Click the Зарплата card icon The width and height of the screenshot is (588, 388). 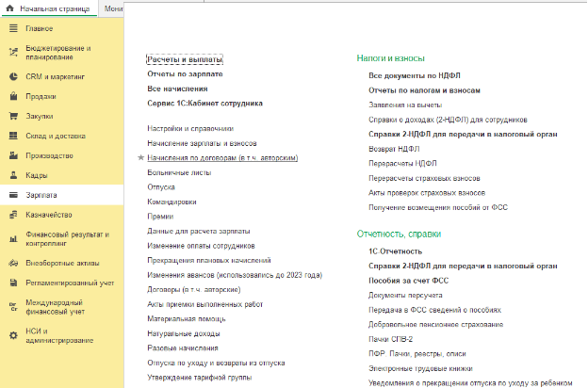click(13, 195)
